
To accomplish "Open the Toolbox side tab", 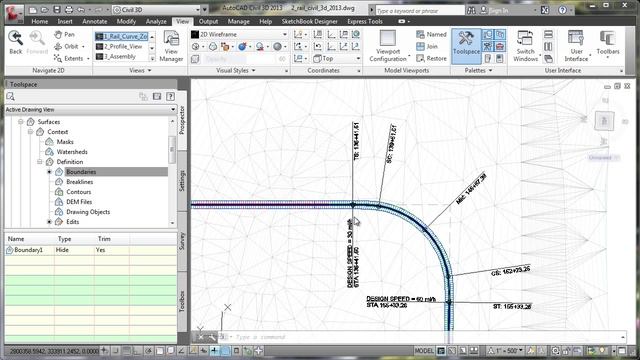I will (182, 301).
